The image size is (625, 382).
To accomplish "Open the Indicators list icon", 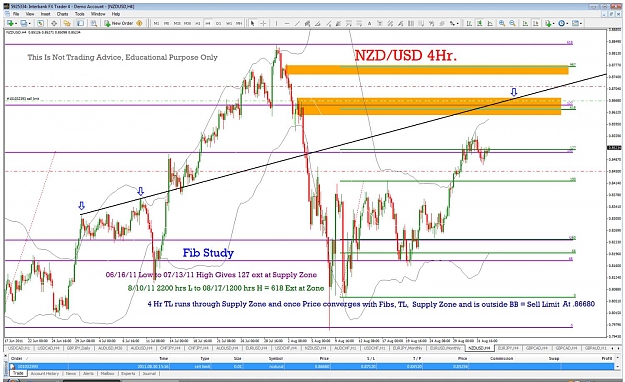I will point(548,24).
